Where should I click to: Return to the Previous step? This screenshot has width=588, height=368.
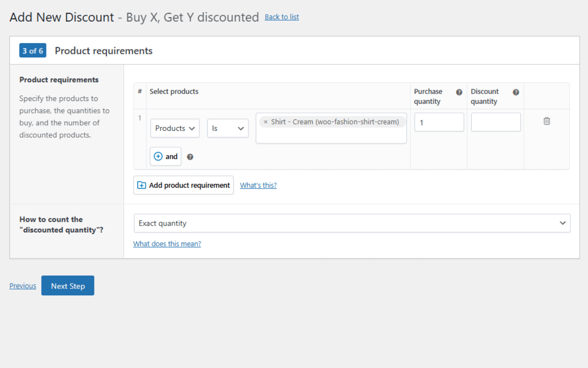(x=23, y=286)
